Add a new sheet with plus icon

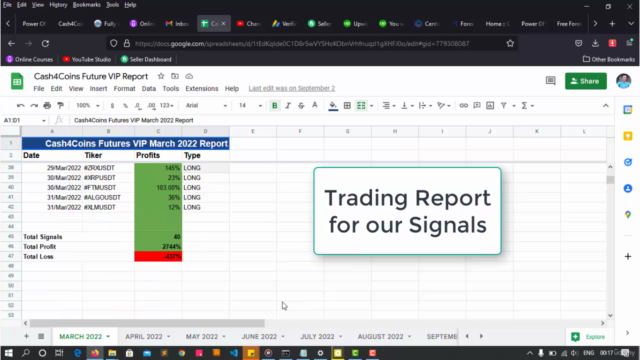click(x=27, y=336)
